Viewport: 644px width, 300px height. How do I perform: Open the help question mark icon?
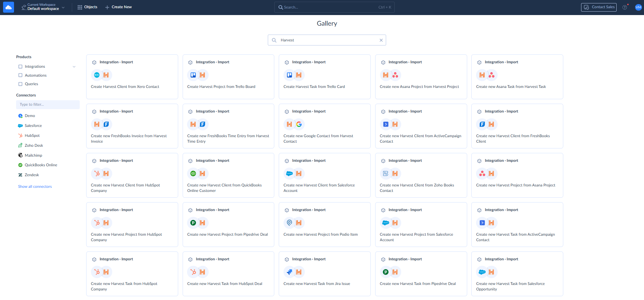coord(625,7)
